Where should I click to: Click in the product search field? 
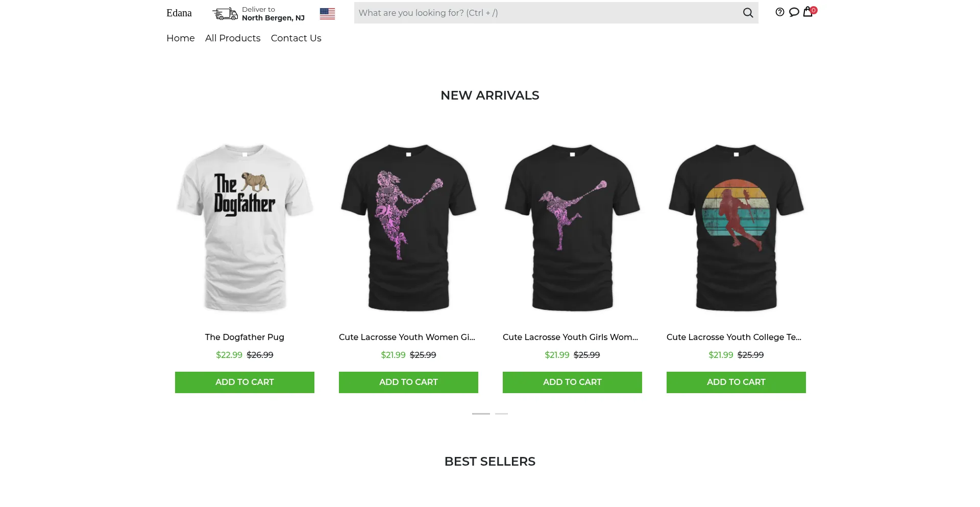(x=546, y=13)
